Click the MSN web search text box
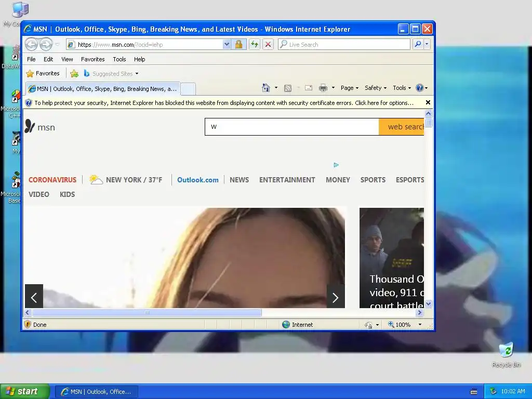This screenshot has height=399, width=532. coord(292,127)
